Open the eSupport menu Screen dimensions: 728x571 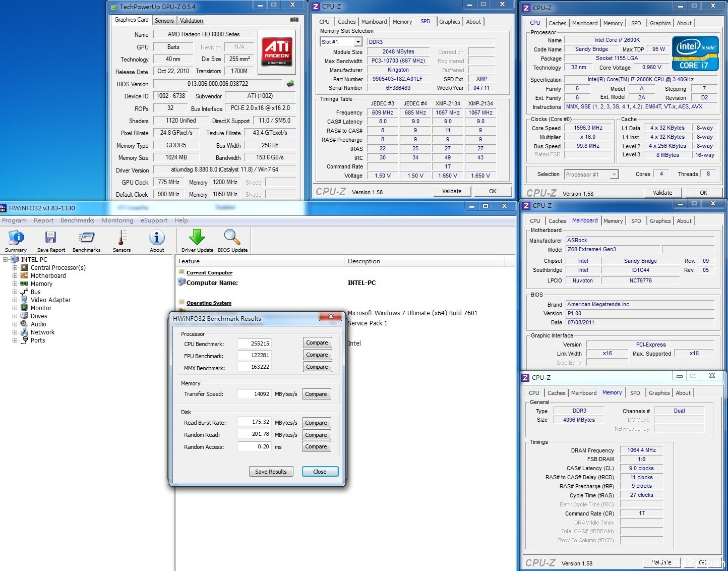(154, 220)
